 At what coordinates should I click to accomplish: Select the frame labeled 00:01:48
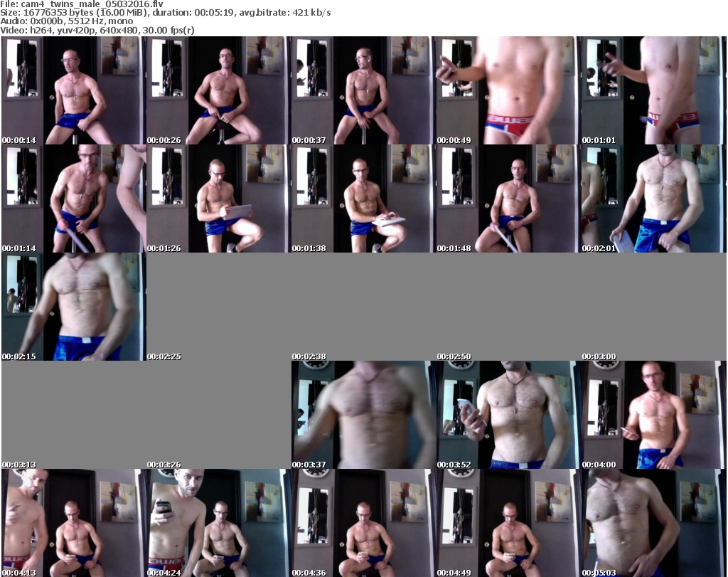click(x=508, y=198)
